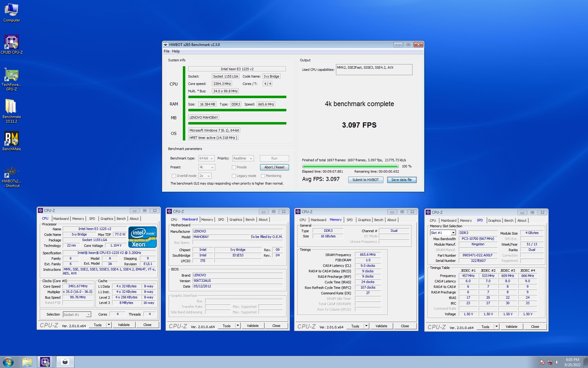The width and height of the screenshot is (588, 368).
Task: Launch the TechPowerUp GPU-Z desktop icon
Action: pyautogui.click(x=12, y=80)
